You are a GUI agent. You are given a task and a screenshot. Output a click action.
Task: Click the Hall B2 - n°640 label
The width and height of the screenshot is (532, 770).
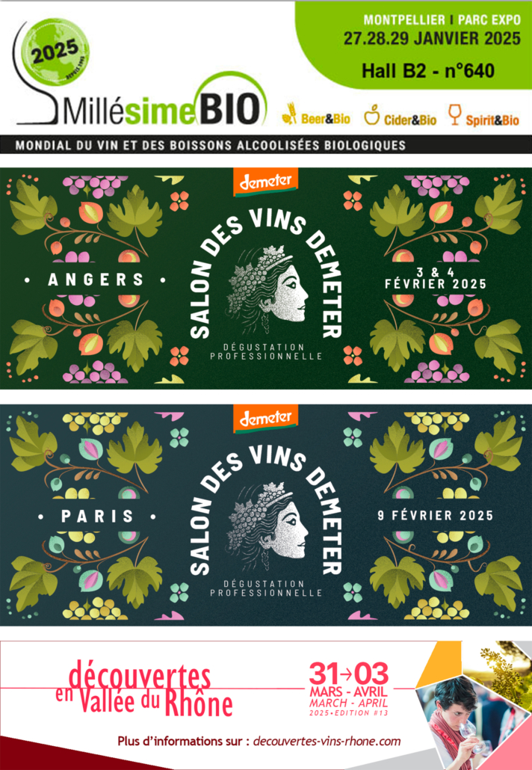pyautogui.click(x=428, y=71)
